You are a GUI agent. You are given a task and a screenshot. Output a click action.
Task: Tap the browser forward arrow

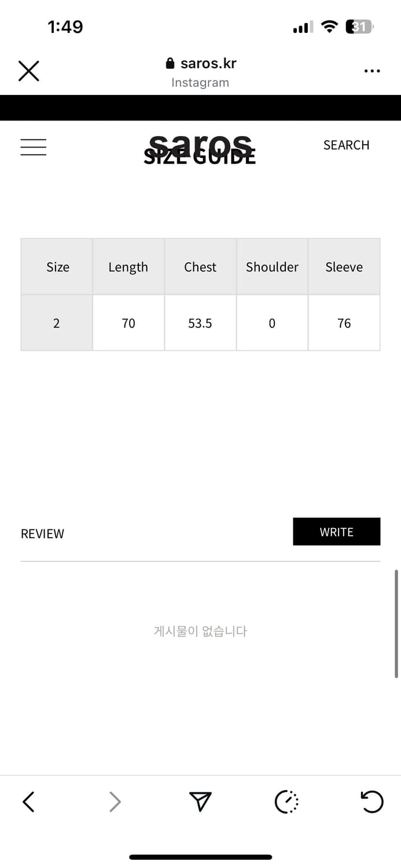pyautogui.click(x=115, y=801)
